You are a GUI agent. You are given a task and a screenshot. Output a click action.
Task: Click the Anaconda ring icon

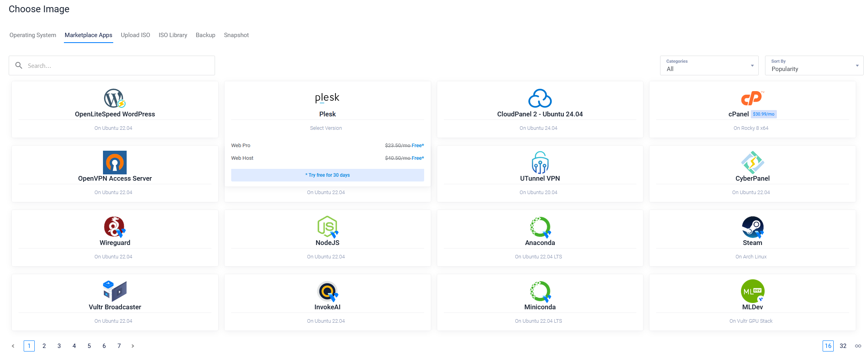pyautogui.click(x=540, y=227)
